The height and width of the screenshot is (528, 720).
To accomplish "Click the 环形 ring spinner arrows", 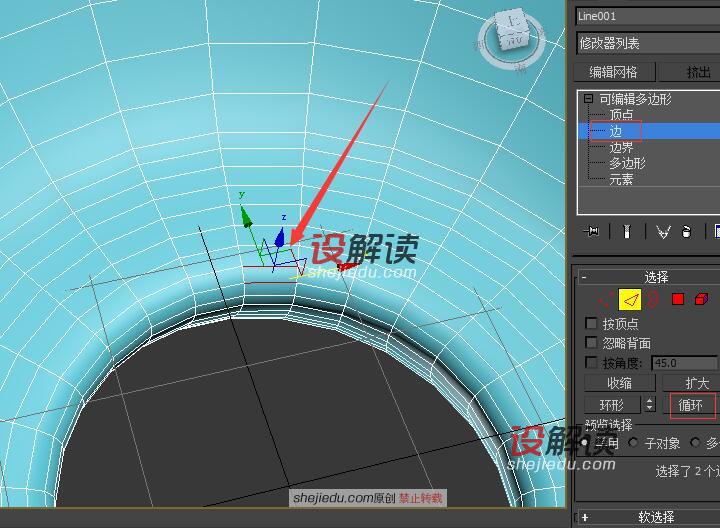I will [x=649, y=405].
